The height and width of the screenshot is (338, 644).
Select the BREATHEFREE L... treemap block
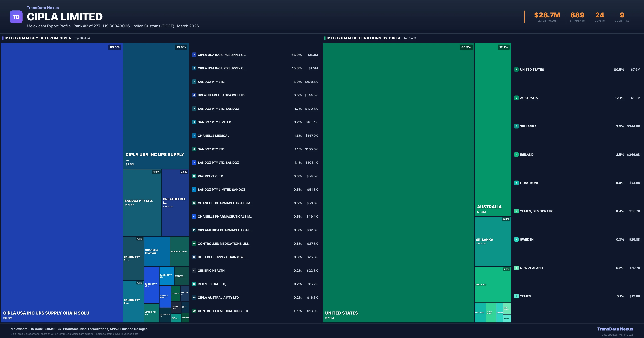click(x=175, y=203)
